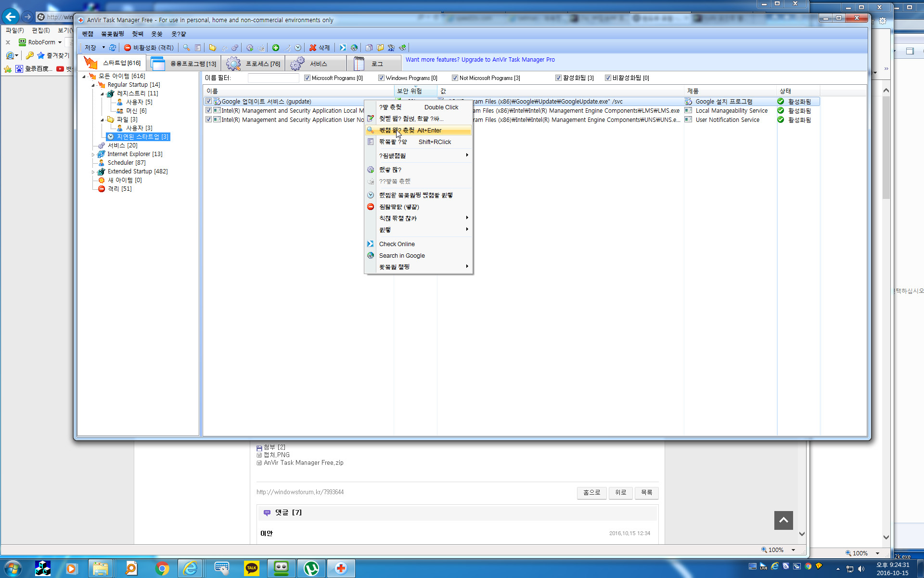Open the AnVir Task Manager Free.zip attachment link
Screen dimensions: 924x578
[x=304, y=463]
